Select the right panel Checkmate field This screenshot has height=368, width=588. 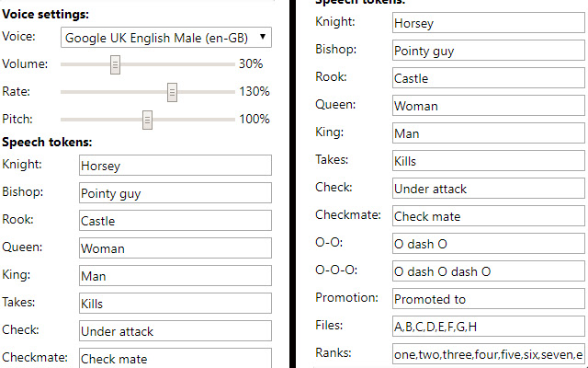pos(489,215)
